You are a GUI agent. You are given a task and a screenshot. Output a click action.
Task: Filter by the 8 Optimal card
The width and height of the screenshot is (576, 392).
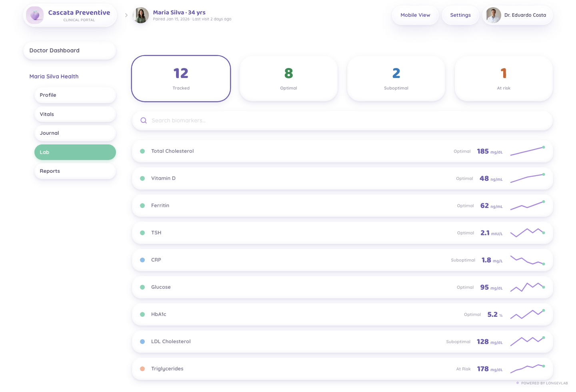pyautogui.click(x=288, y=78)
